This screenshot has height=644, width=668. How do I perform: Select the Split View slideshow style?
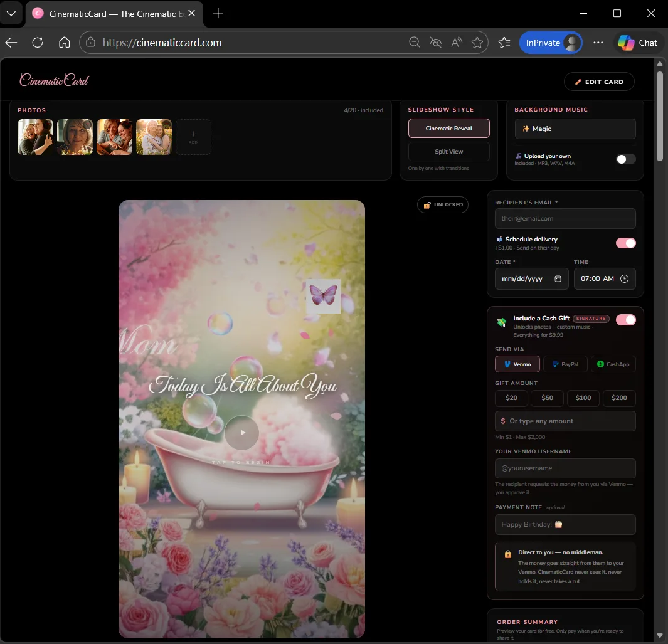[448, 152]
